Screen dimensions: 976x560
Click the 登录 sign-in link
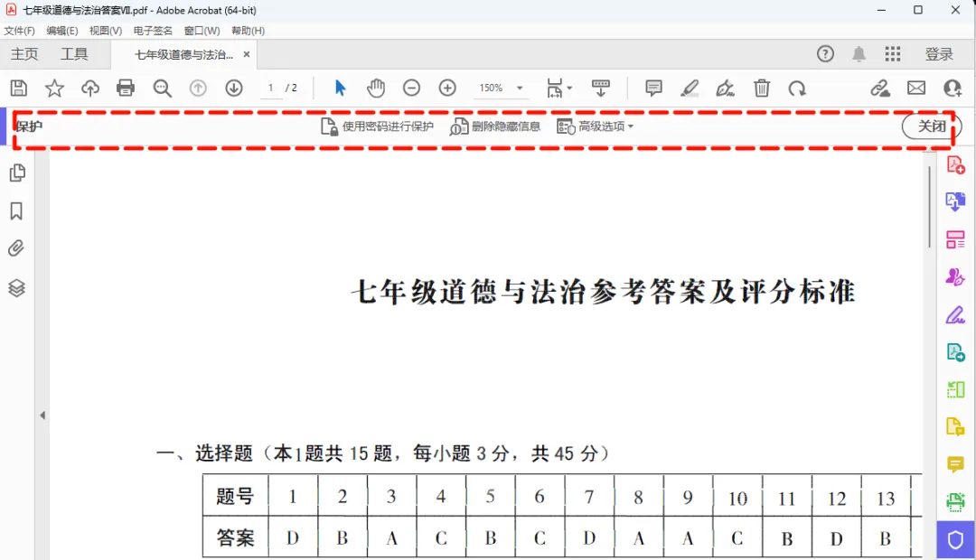click(x=939, y=54)
